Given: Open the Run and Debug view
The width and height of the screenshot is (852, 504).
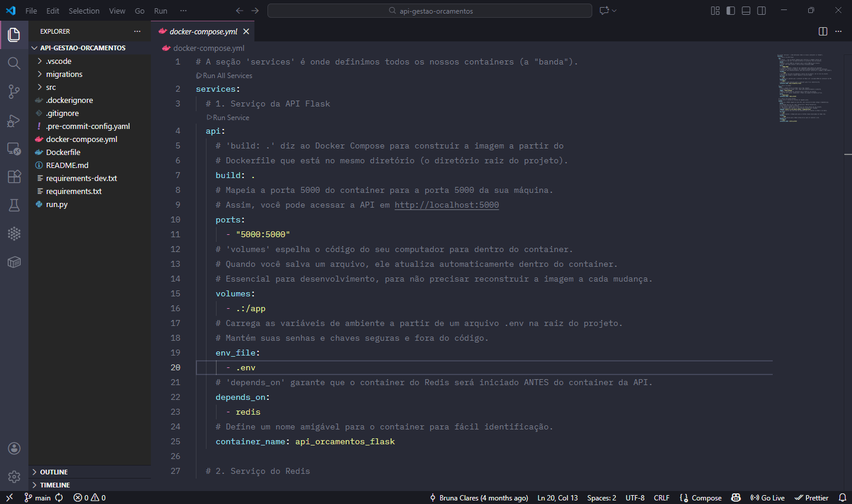Looking at the screenshot, I should pos(14,120).
